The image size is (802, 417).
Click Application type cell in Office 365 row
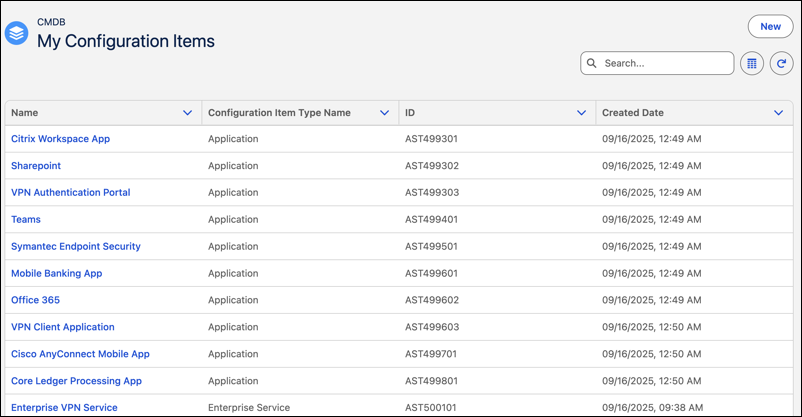pos(233,300)
